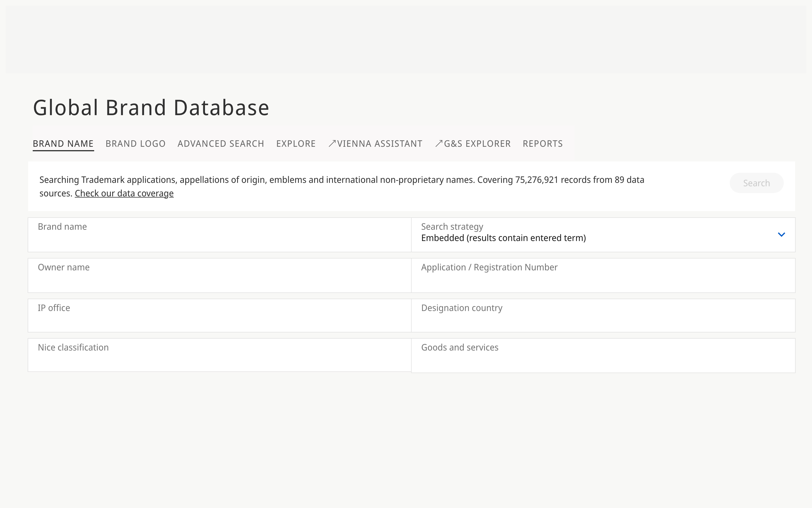Select the IP office field
The height and width of the screenshot is (508, 812).
[219, 316]
